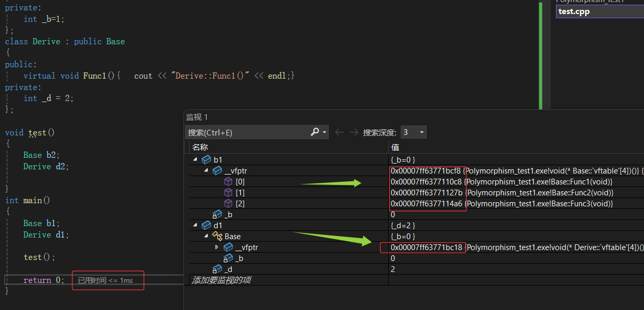Click the magnifier search icon in watch panel
The height and width of the screenshot is (310, 644).
coord(315,132)
